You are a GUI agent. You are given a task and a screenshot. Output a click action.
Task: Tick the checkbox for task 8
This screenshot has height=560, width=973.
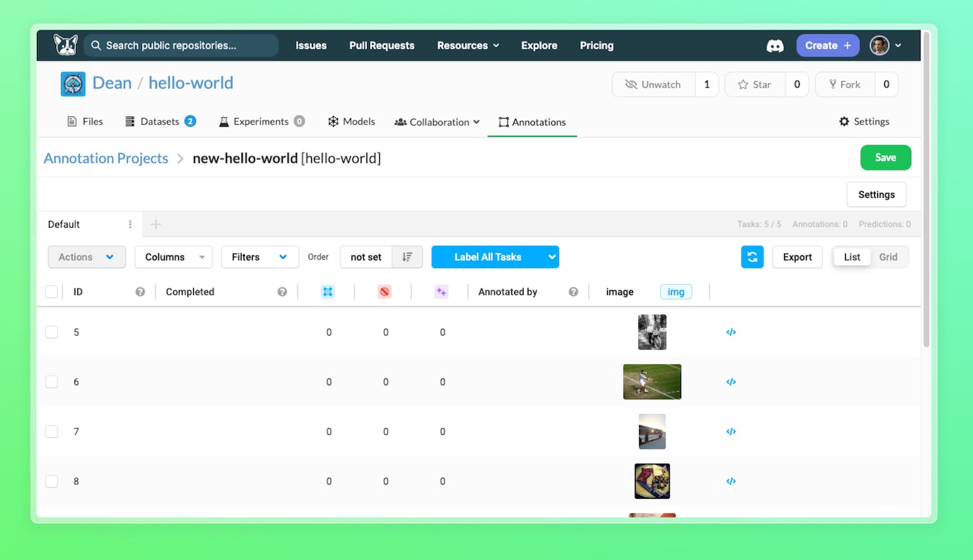click(x=52, y=481)
